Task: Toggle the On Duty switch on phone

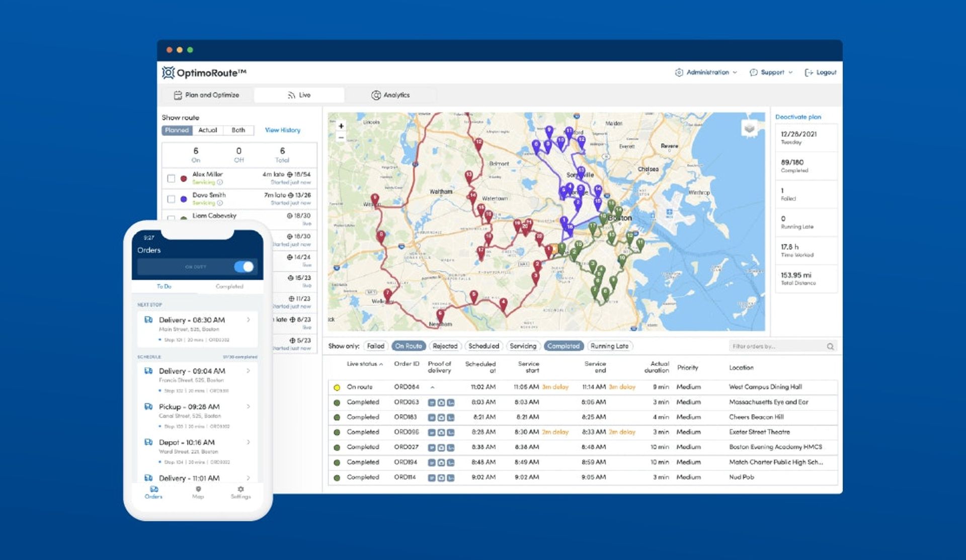Action: (x=244, y=267)
